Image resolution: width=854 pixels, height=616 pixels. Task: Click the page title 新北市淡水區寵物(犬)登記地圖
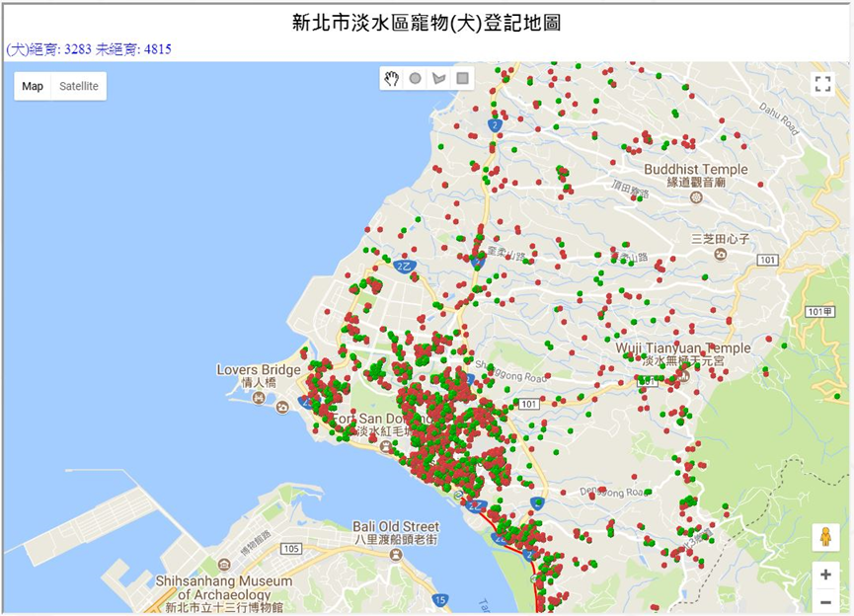427,23
